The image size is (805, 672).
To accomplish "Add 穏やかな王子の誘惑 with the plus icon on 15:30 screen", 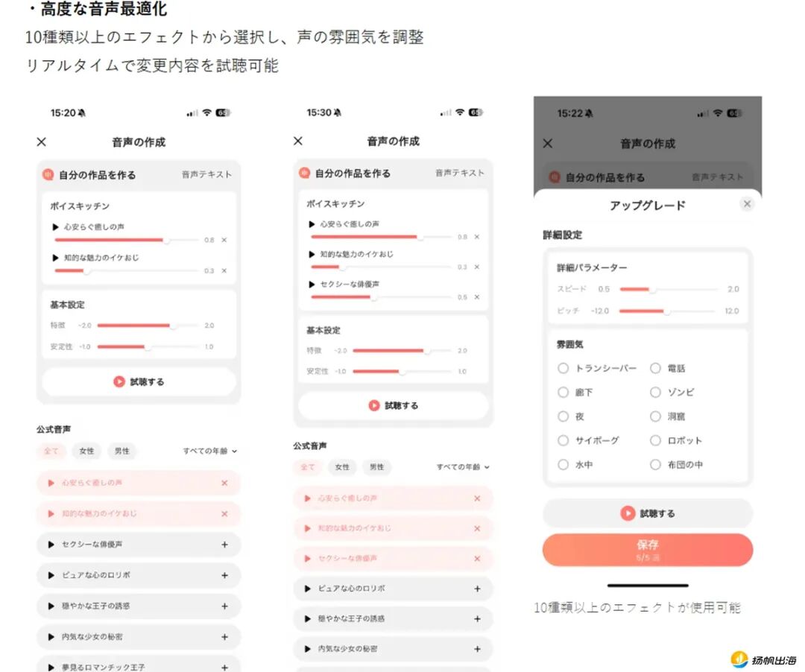I will (478, 619).
